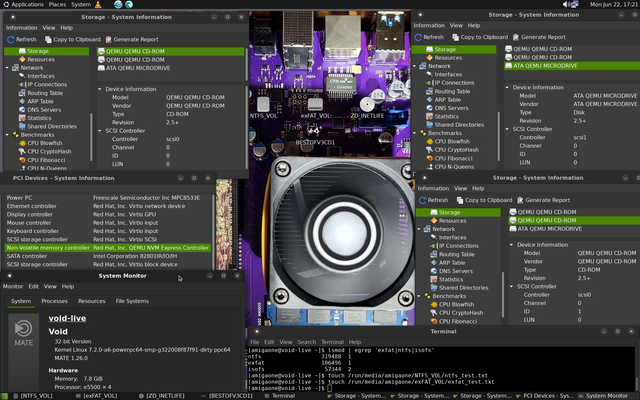Collapse SCSI Controller section in top-left Storage window
640x400 pixels.
click(100, 131)
